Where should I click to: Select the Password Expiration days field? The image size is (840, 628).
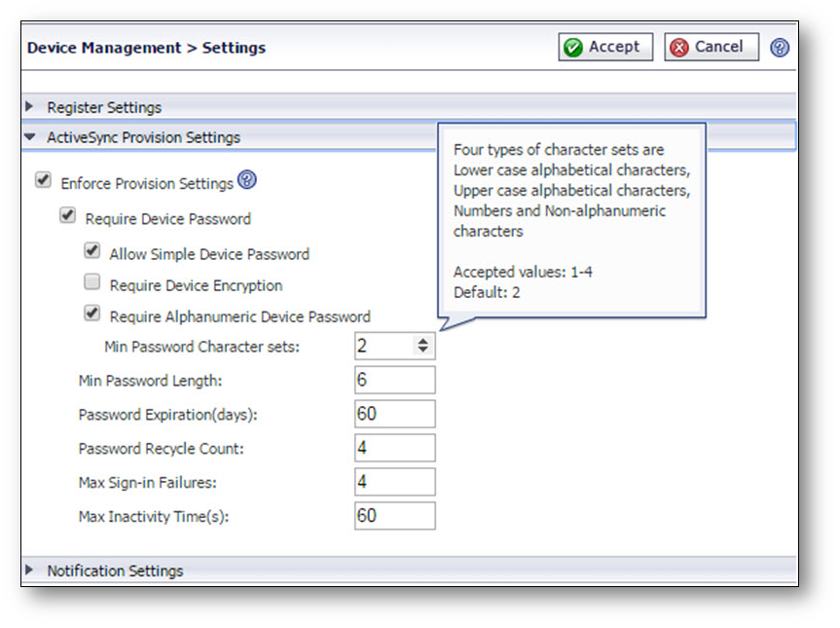394,414
